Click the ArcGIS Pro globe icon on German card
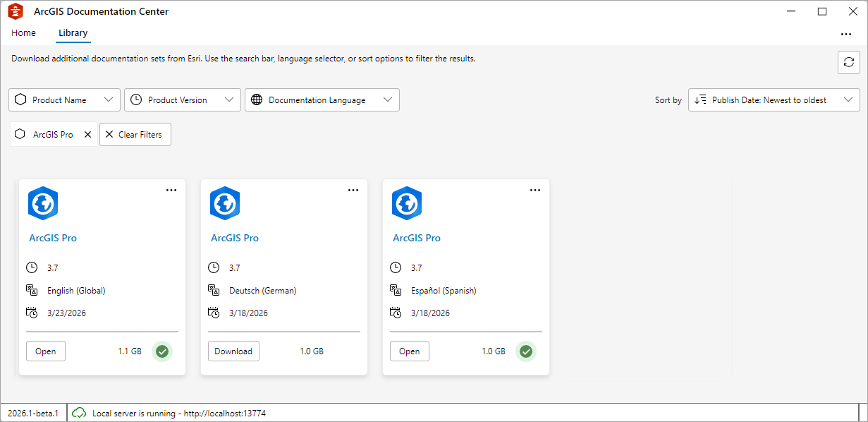868x422 pixels. 225,204
